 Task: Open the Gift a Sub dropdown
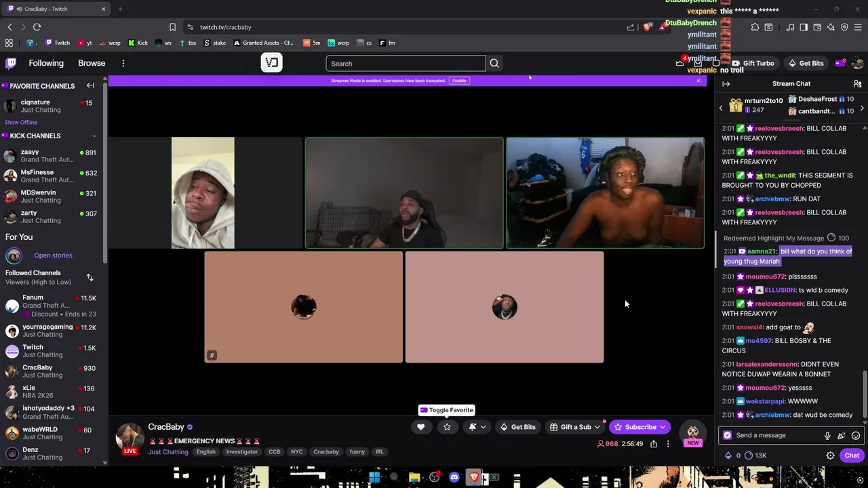575,427
